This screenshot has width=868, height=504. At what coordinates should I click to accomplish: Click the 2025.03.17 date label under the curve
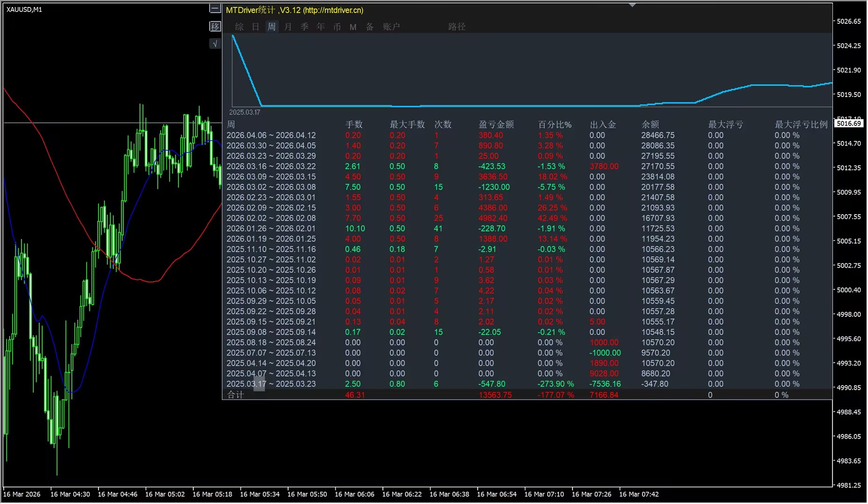(245, 112)
